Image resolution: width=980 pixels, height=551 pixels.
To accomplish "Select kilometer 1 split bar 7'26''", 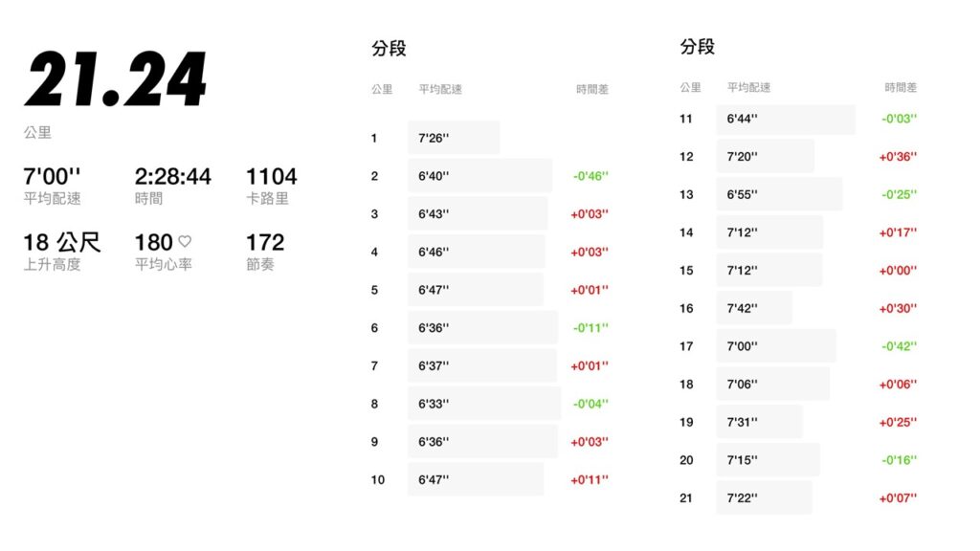I will click(x=454, y=138).
